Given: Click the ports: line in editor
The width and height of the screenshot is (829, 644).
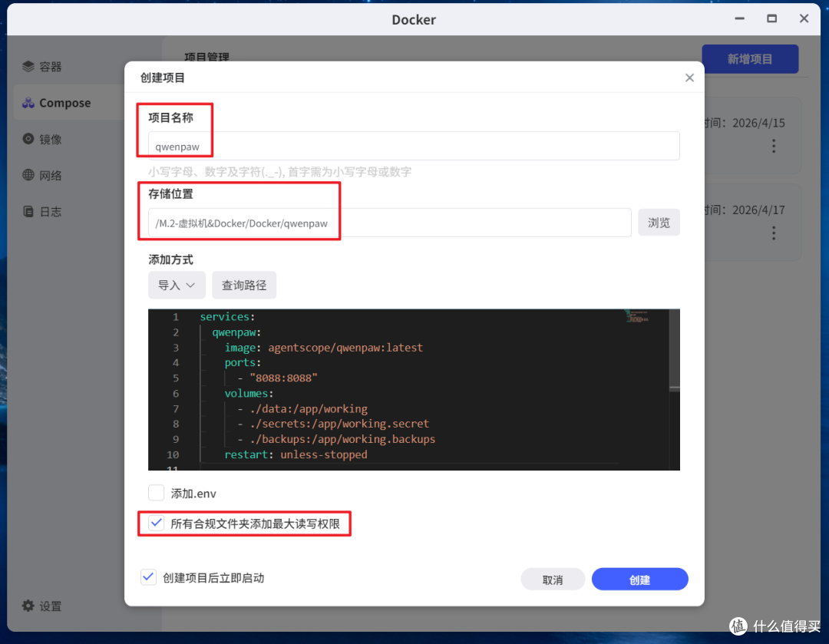Looking at the screenshot, I should (243, 363).
